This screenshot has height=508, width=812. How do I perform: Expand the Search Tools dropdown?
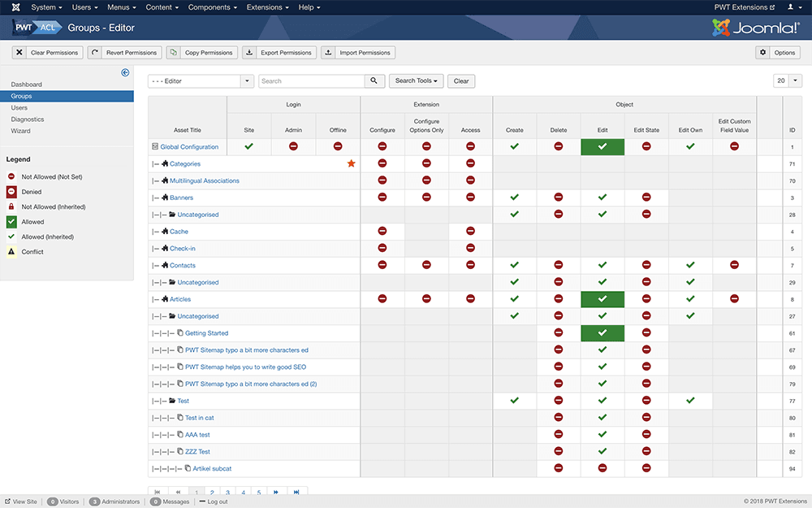pos(416,80)
